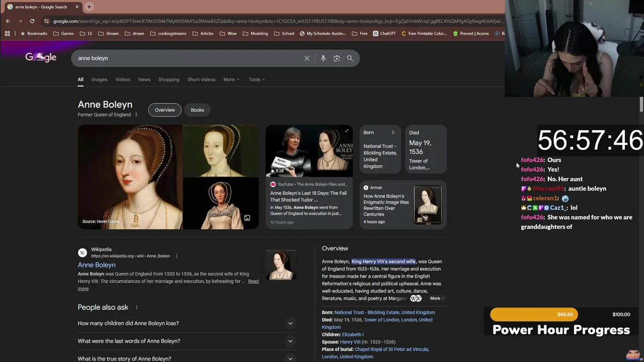Viewport: 644px width, 362px height.
Task: Open Henry VIII spouse link
Action: 350,342
